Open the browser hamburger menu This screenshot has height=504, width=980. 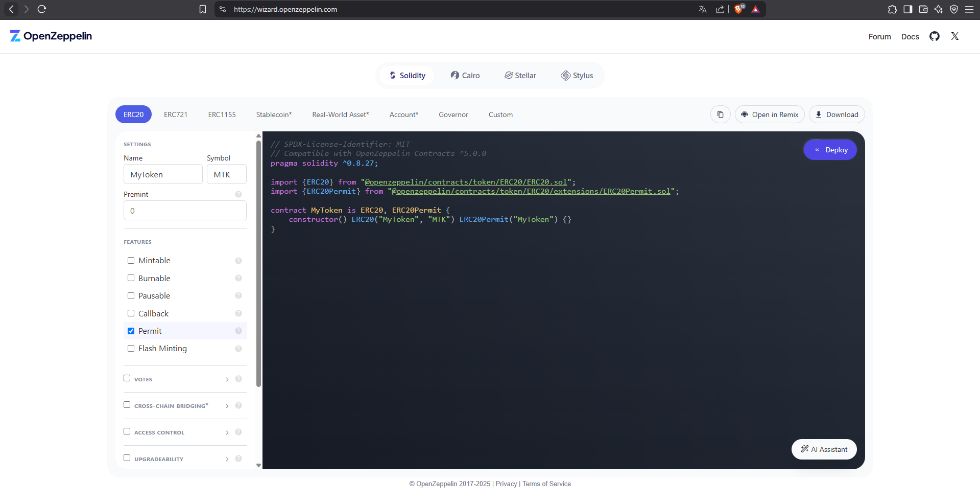click(x=969, y=9)
